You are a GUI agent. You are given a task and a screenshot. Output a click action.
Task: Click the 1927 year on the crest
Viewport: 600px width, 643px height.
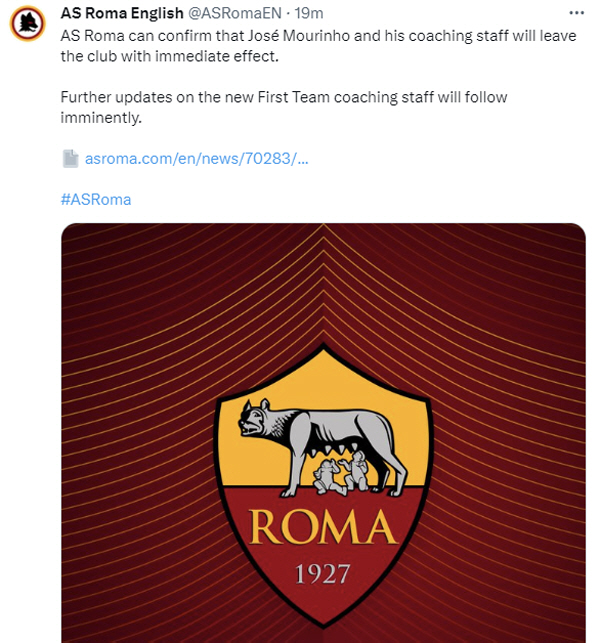point(323,574)
